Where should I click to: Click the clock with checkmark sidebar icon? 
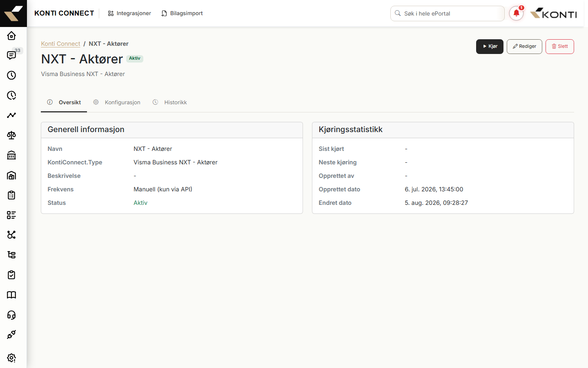pos(11,95)
